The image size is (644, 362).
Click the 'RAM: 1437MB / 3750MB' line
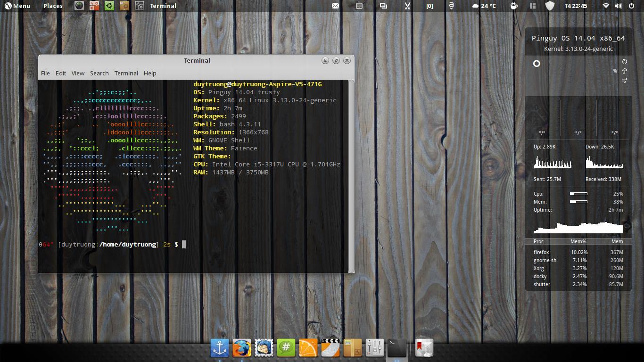231,172
